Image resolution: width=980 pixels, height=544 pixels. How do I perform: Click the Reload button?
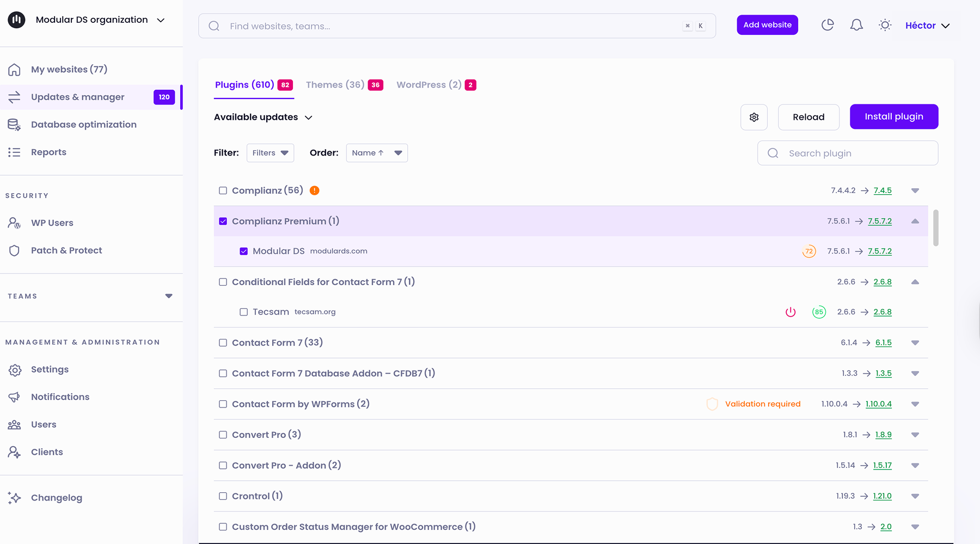click(808, 117)
